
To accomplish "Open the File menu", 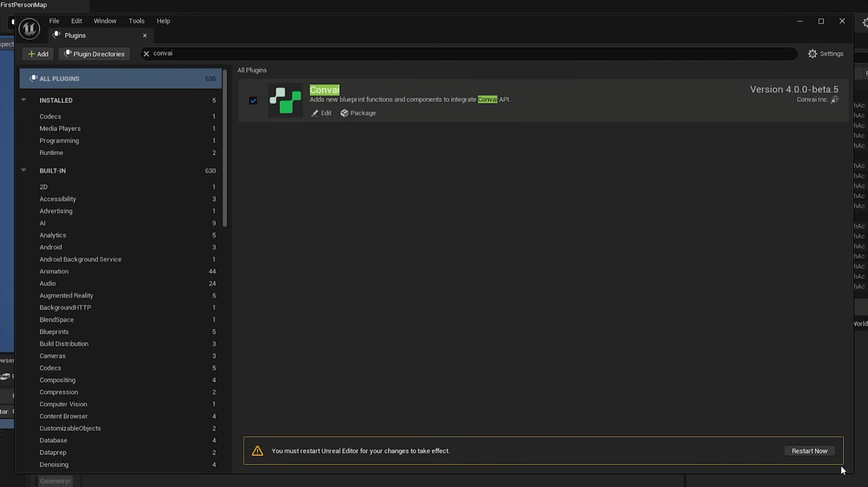I will coord(54,21).
